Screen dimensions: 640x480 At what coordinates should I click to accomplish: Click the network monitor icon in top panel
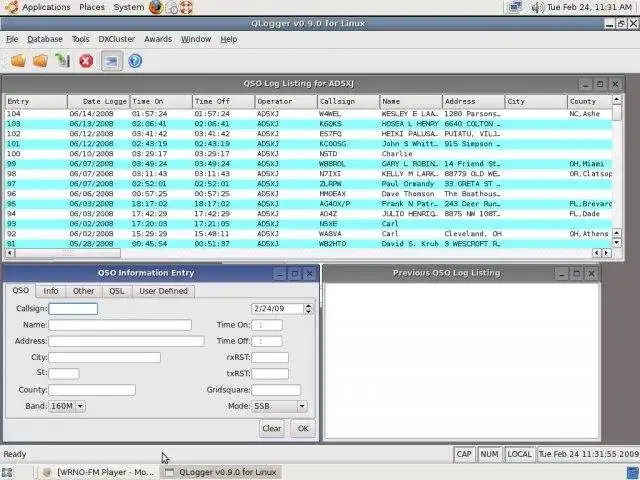coord(516,7)
